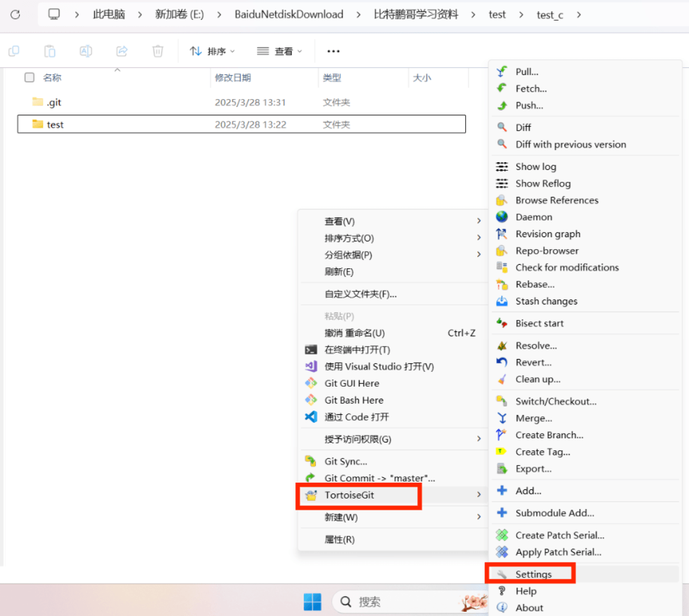Expand the 授予访问权限(G) submenu arrow
Viewport: 689px width, 616px height.
tap(479, 439)
